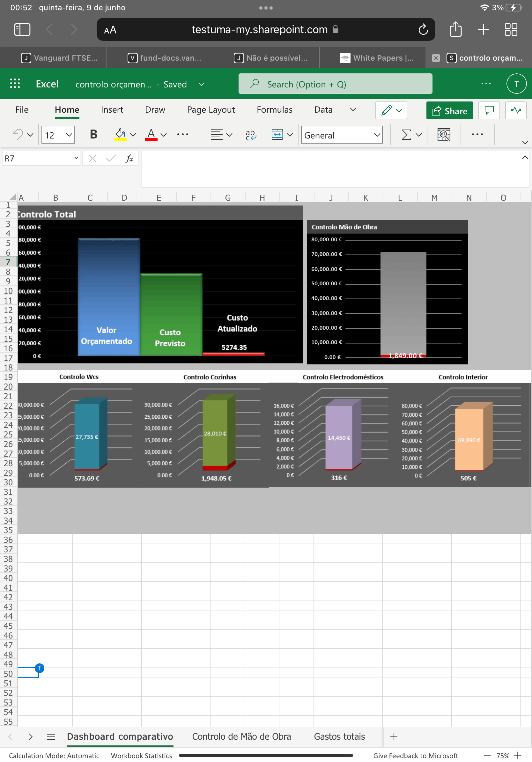This screenshot has width=532, height=762.
Task: Switch to the Page Layout tab
Action: 211,109
